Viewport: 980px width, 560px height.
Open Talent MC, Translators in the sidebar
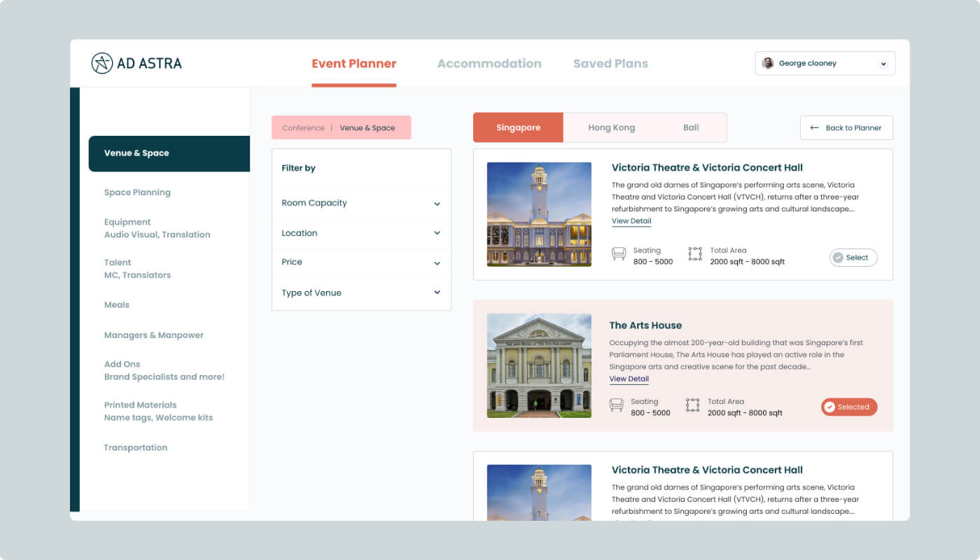137,269
